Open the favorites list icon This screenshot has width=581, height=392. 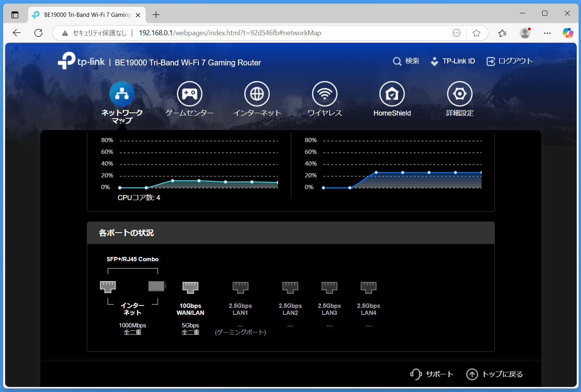(x=502, y=33)
